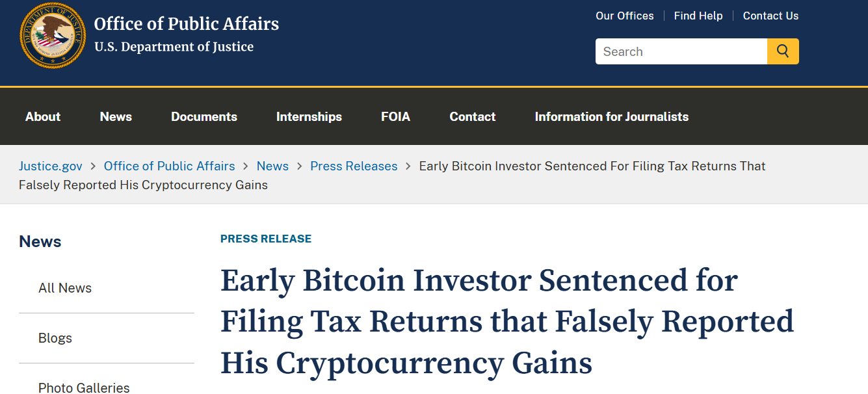
Task: Select Contact in the navigation bar
Action: 473,116
